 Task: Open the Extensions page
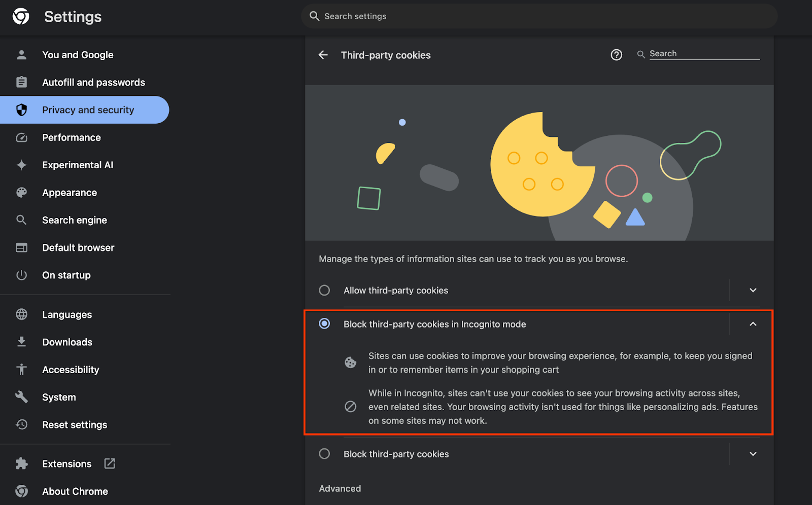tap(66, 463)
